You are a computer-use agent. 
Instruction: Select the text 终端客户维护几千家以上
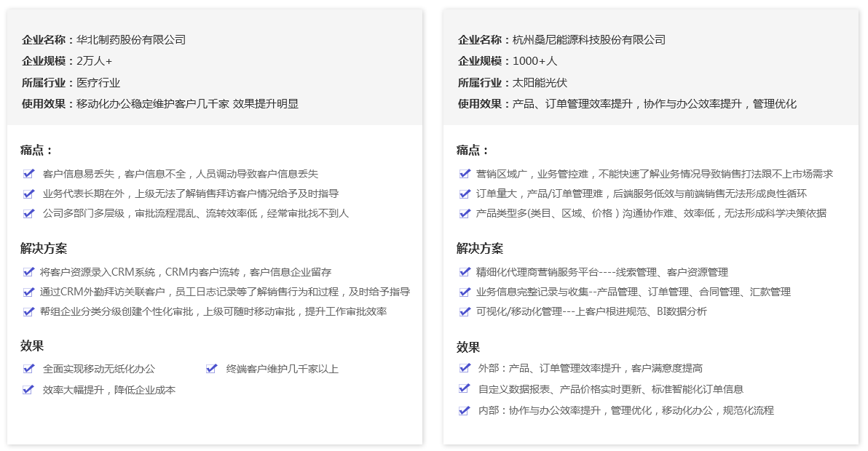click(283, 369)
